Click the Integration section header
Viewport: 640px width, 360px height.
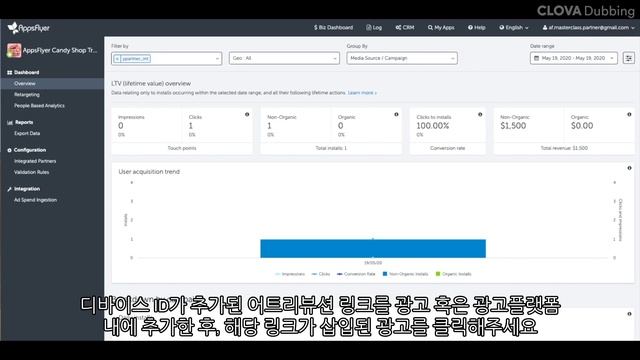click(24, 189)
